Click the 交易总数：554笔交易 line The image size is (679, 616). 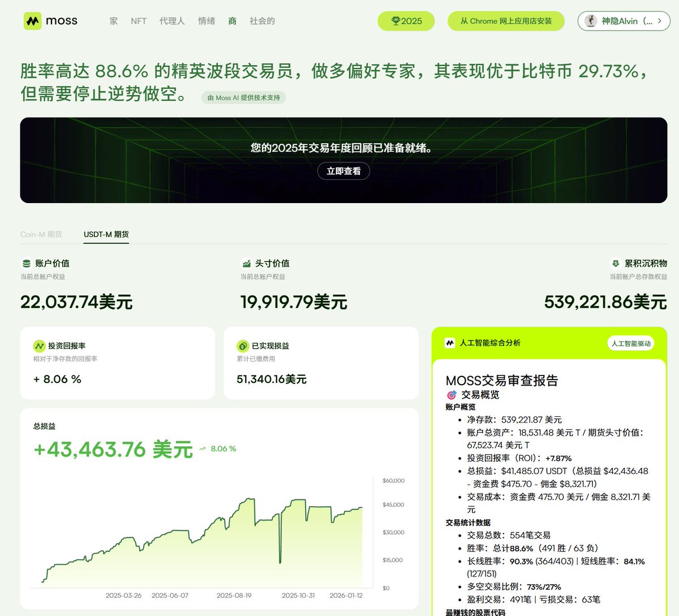point(509,535)
